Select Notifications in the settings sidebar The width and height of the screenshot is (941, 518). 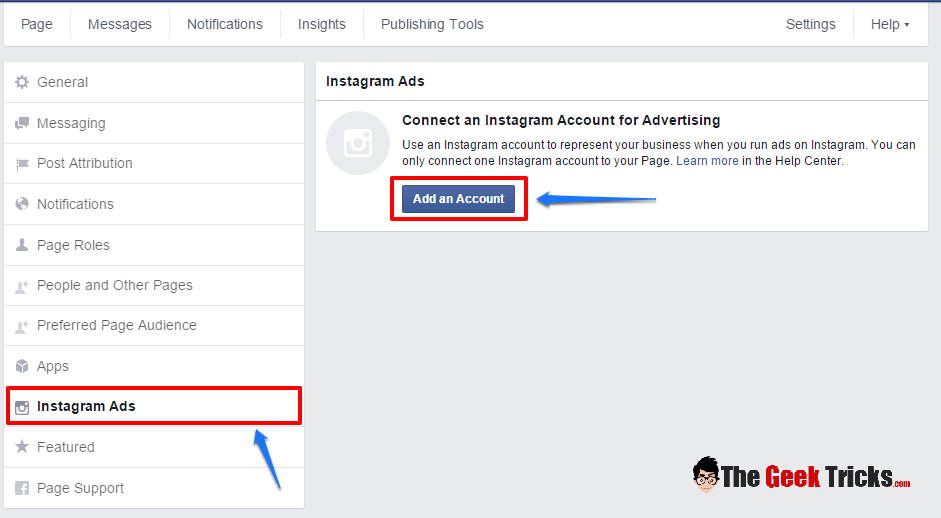tap(154, 204)
